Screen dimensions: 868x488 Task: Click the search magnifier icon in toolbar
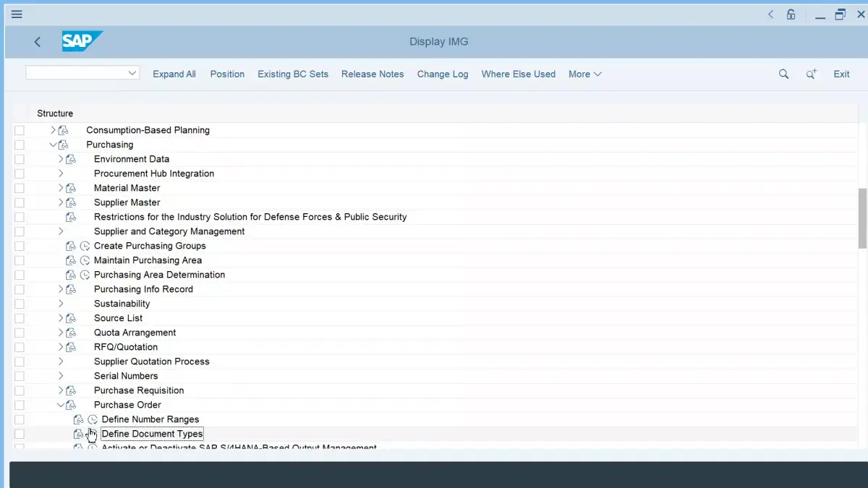(783, 74)
